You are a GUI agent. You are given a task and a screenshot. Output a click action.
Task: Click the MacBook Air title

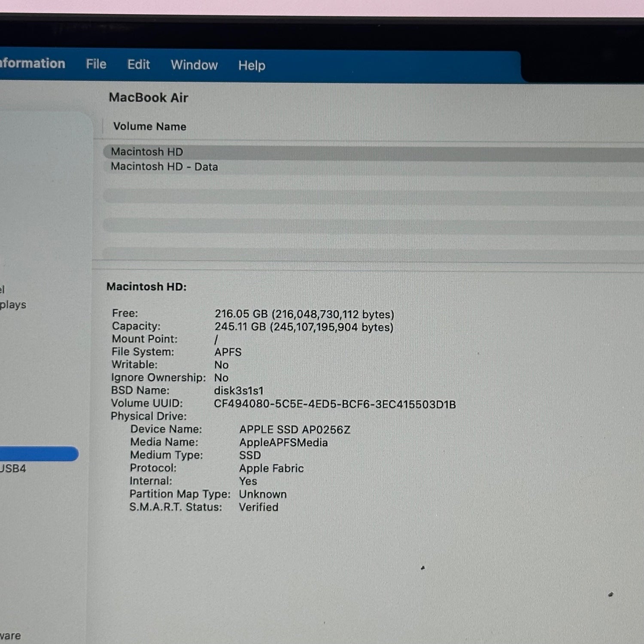pos(148,98)
